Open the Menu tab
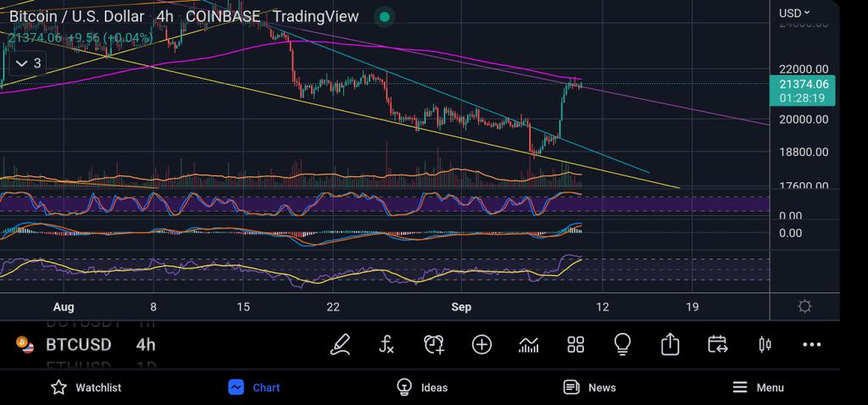Viewport: 868px width, 405px height. [758, 387]
